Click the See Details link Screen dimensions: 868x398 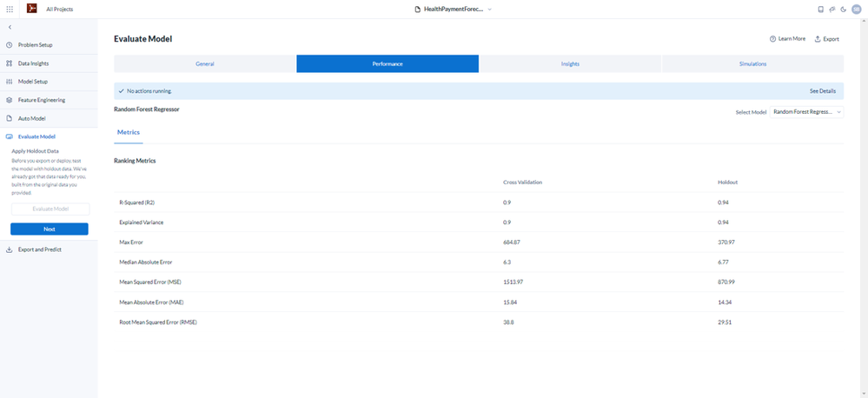point(823,90)
